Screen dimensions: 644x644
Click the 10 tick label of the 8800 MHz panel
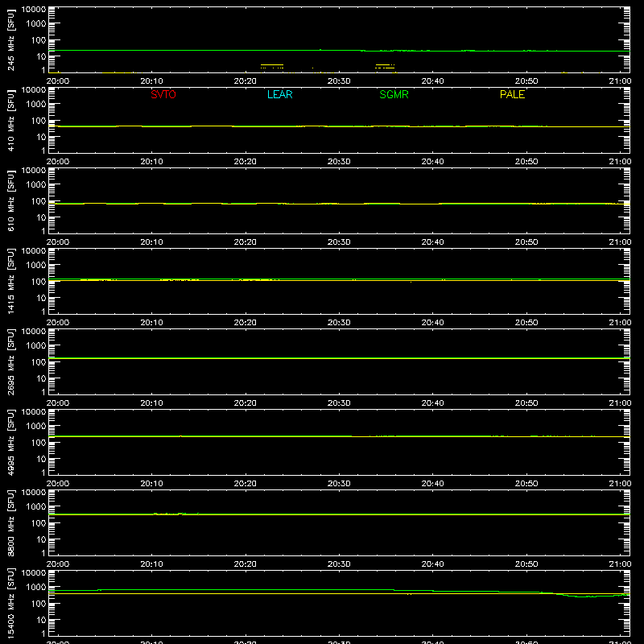(41, 539)
